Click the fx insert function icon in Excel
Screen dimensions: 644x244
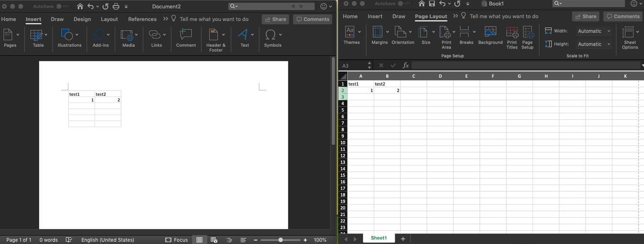tap(406, 65)
